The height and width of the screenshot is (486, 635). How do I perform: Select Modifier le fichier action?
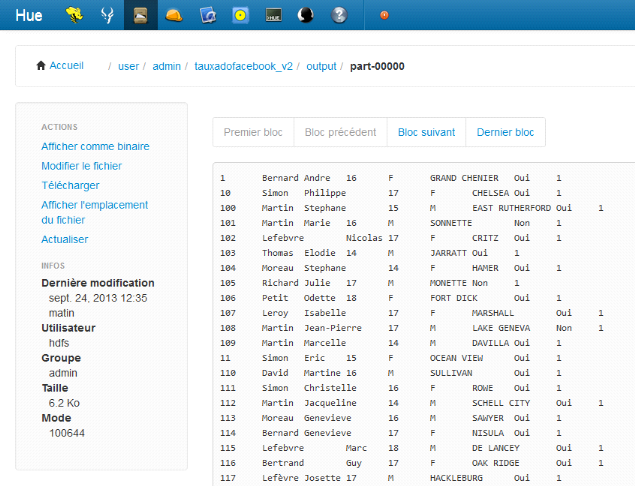81,166
